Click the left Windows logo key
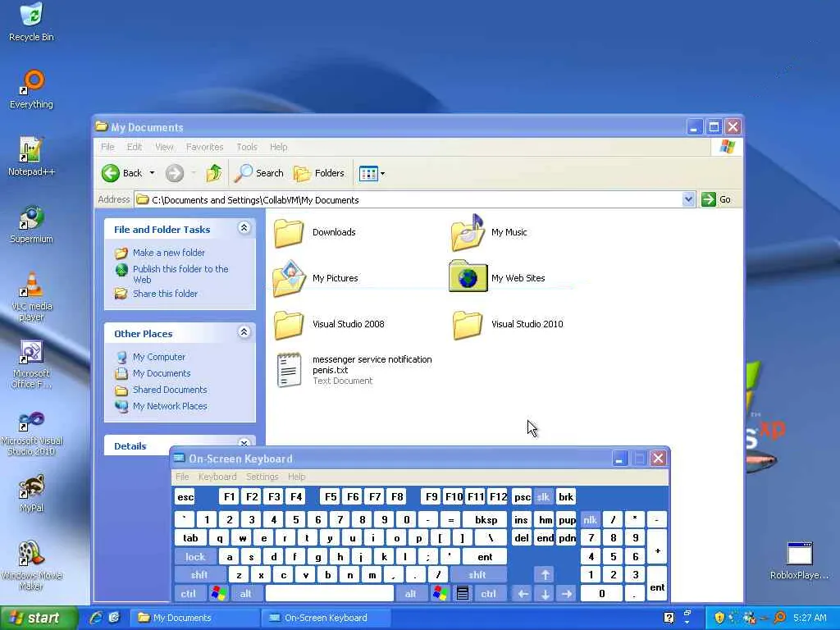 [219, 594]
